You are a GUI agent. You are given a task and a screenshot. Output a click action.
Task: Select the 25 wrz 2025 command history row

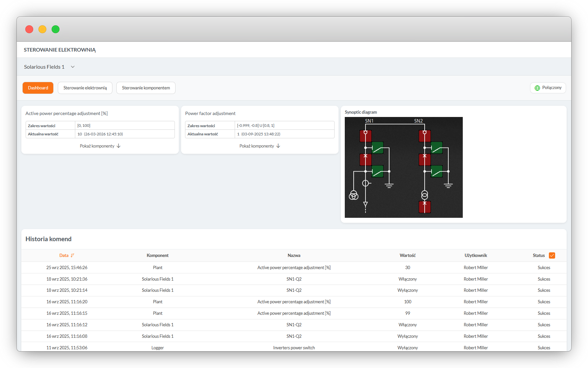294,268
